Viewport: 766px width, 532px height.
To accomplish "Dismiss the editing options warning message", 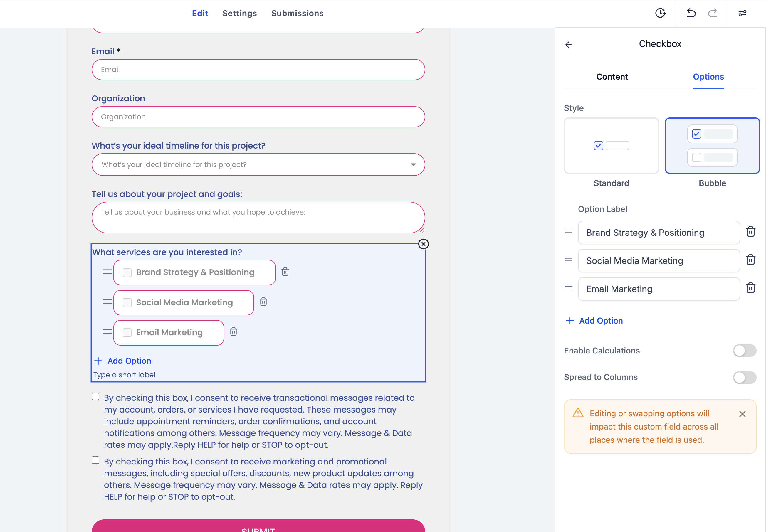I will pos(742,414).
